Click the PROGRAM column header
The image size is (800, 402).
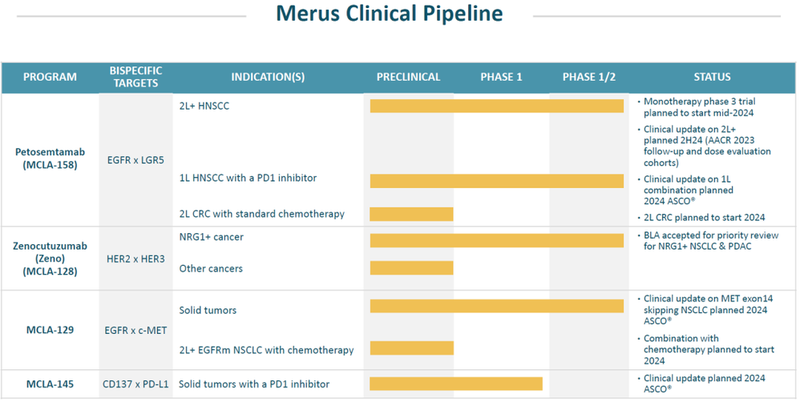pyautogui.click(x=50, y=77)
